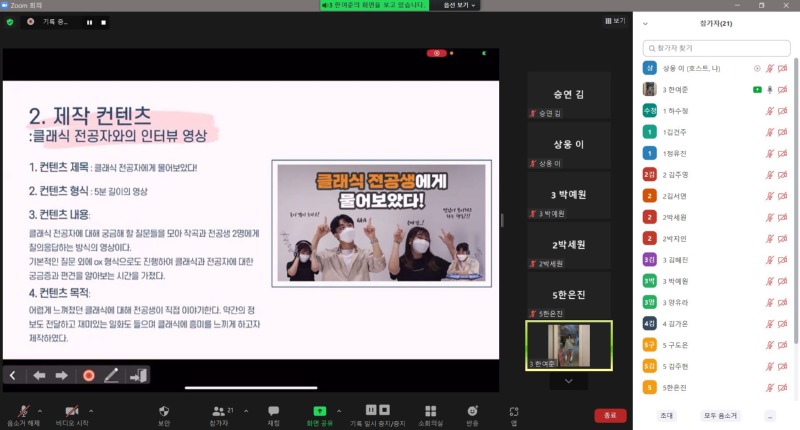Screen dimensions: 800x430
Task: Advance to next slide with right arrow
Action: tap(62, 376)
